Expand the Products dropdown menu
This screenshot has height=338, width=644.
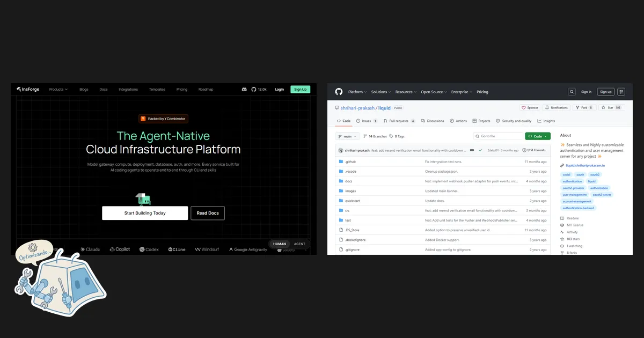point(57,90)
